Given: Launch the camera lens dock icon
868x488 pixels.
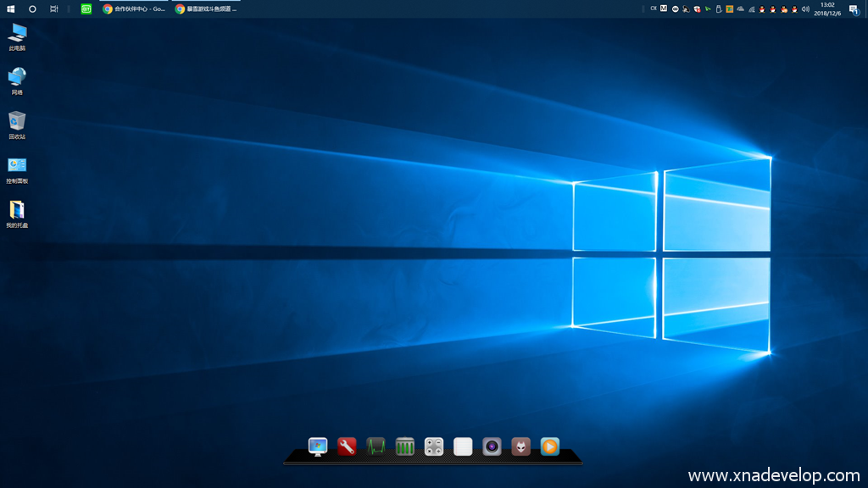Looking at the screenshot, I should (x=492, y=446).
